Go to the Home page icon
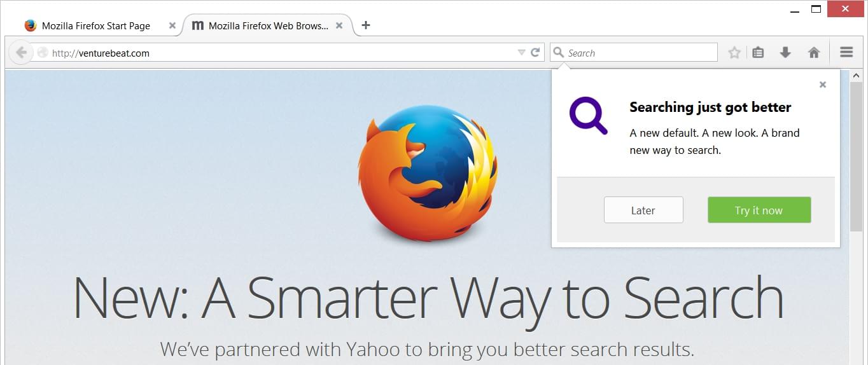868x365 pixels. point(814,53)
